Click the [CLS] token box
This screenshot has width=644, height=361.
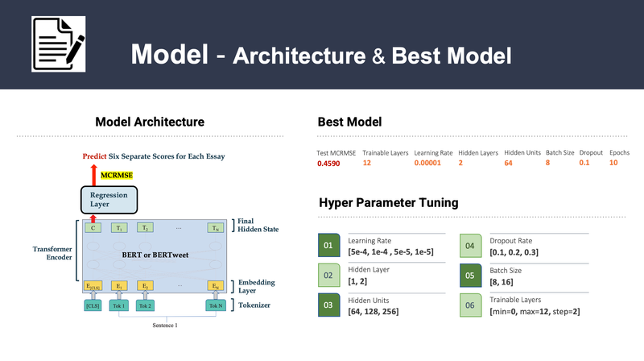click(x=91, y=305)
